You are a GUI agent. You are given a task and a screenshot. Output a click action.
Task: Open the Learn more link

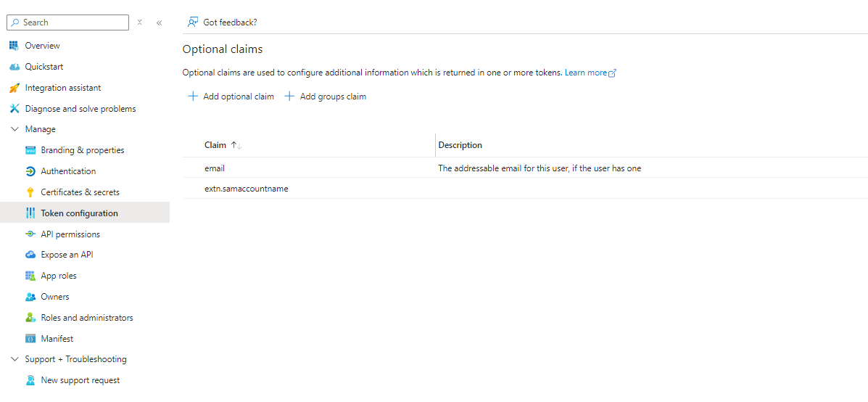coord(590,73)
